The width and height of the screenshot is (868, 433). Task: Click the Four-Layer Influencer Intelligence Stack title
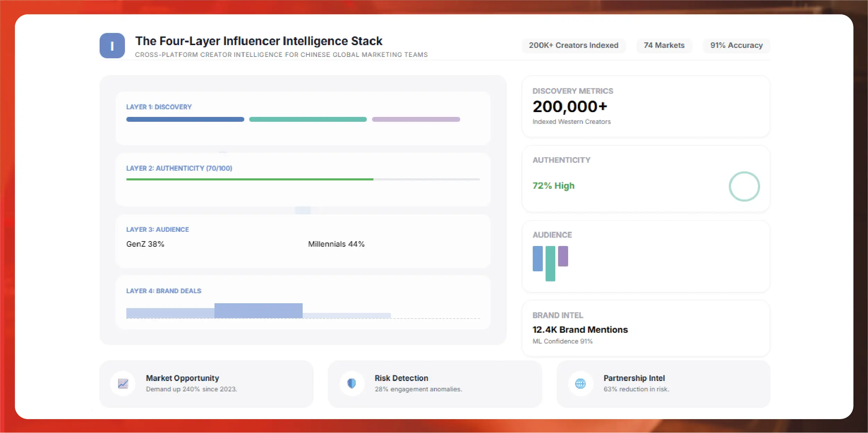pos(259,41)
